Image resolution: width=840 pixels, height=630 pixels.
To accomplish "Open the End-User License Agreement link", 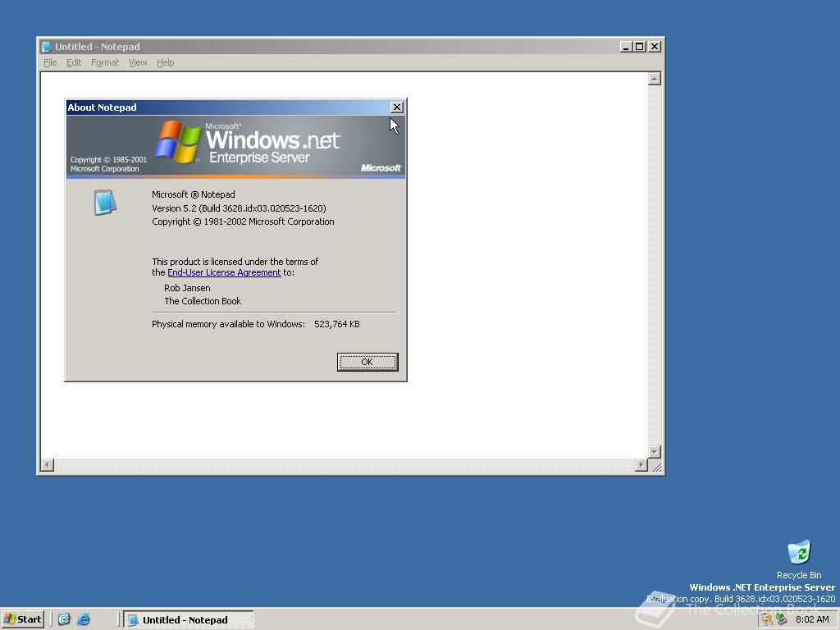I will (224, 272).
